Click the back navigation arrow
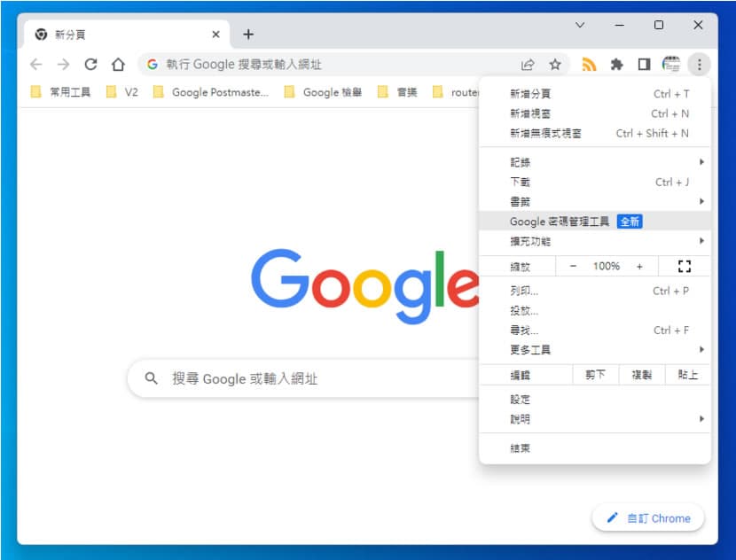The width and height of the screenshot is (736, 560). pos(36,65)
